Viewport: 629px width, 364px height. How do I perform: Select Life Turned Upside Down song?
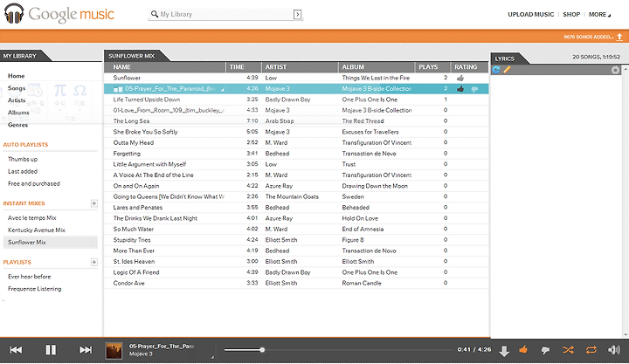coord(147,100)
